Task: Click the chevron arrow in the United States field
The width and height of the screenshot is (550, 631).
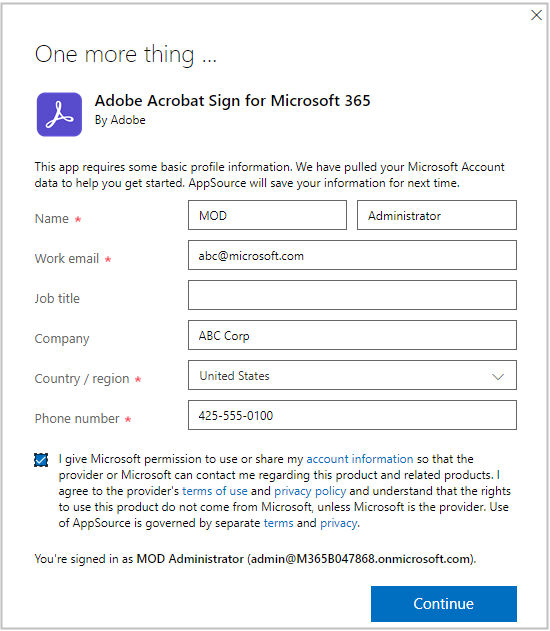Action: [x=498, y=377]
